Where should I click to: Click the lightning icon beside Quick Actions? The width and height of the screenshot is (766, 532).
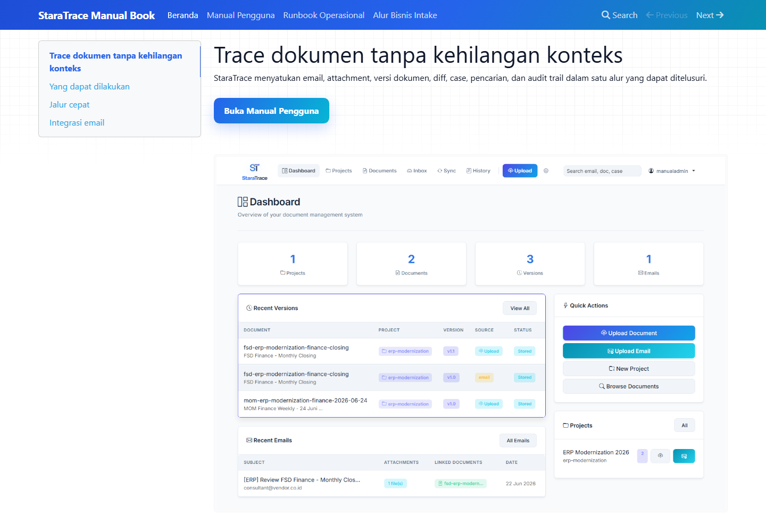[x=565, y=305]
